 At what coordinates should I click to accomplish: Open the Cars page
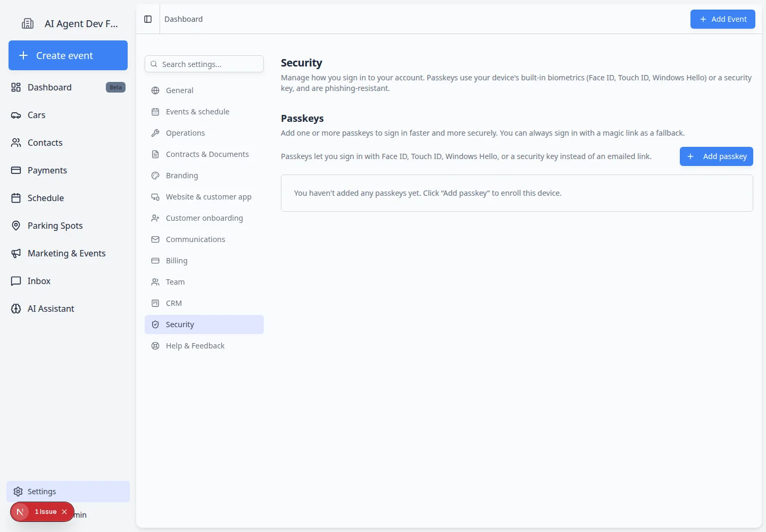click(68, 115)
